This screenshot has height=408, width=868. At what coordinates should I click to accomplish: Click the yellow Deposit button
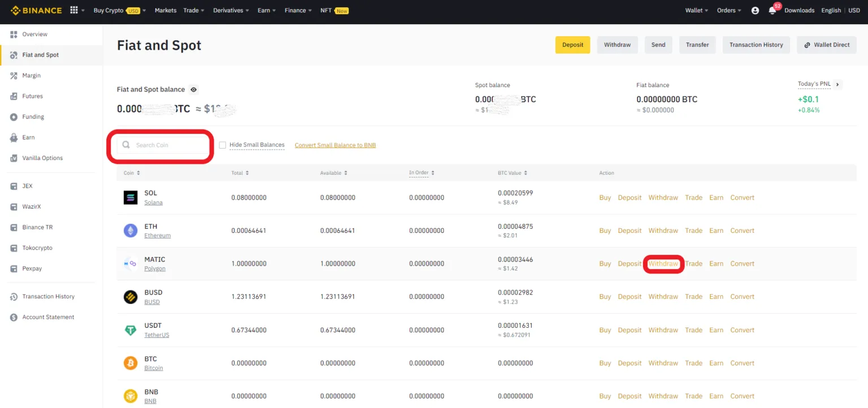[x=572, y=45]
